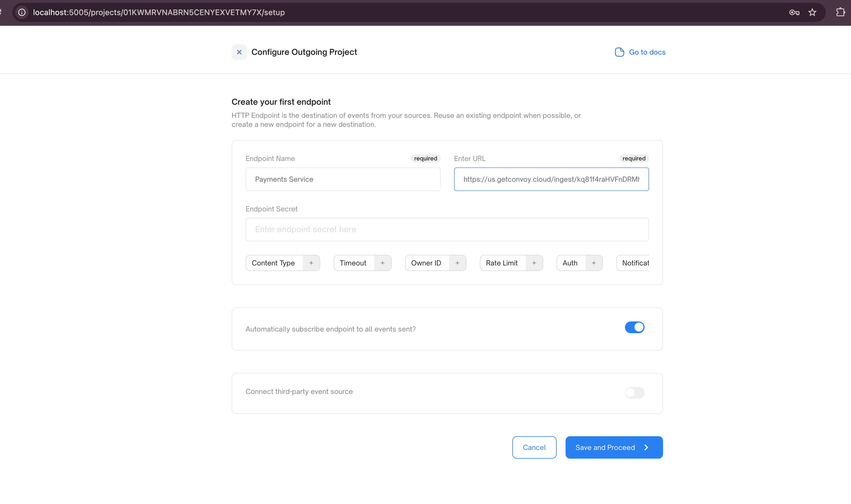This screenshot has height=504, width=851.
Task: Open browser extensions puzzle icon
Action: click(x=840, y=12)
